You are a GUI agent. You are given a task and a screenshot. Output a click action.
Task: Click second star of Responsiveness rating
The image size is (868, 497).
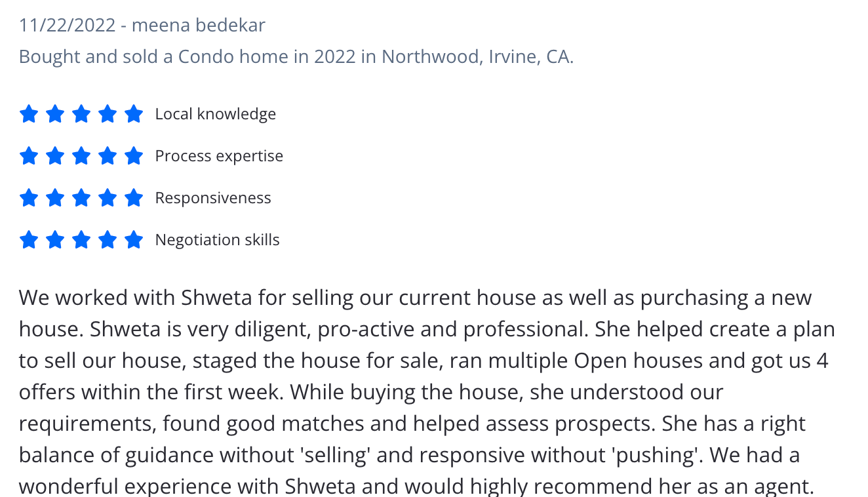pos(55,198)
